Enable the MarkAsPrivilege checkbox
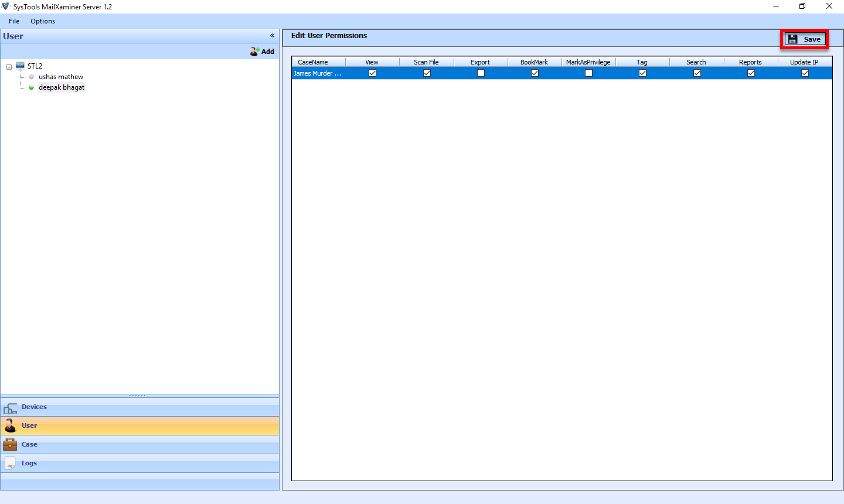Image resolution: width=844 pixels, height=504 pixels. coord(588,73)
